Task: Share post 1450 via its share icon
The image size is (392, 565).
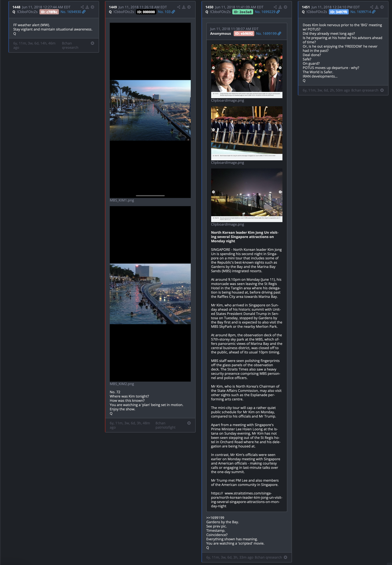Action: [275, 7]
